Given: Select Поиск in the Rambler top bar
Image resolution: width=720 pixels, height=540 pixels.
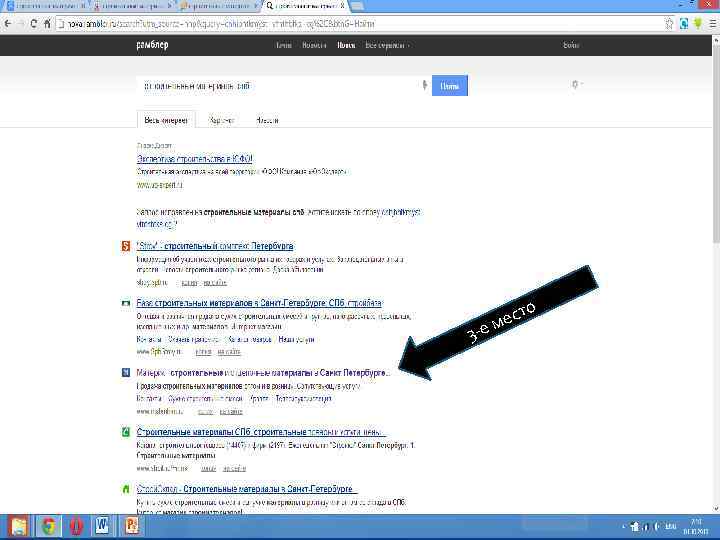Looking at the screenshot, I should click(x=346, y=45).
